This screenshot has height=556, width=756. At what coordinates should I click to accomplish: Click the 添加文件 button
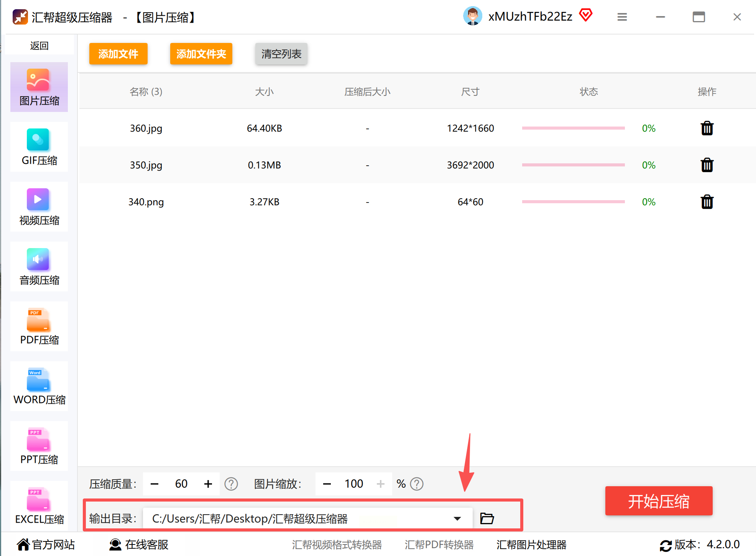(118, 54)
